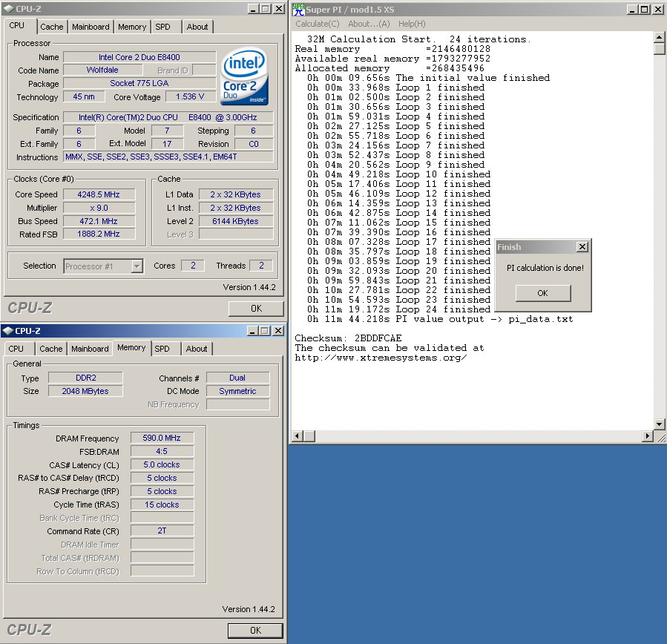The width and height of the screenshot is (667, 644).
Task: Click the CAS# Latency value 5.0 clocks
Action: [162, 464]
